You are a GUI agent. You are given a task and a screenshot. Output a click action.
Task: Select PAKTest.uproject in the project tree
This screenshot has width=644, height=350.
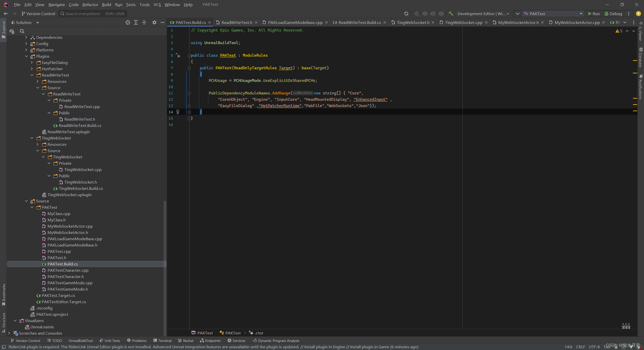point(52,314)
